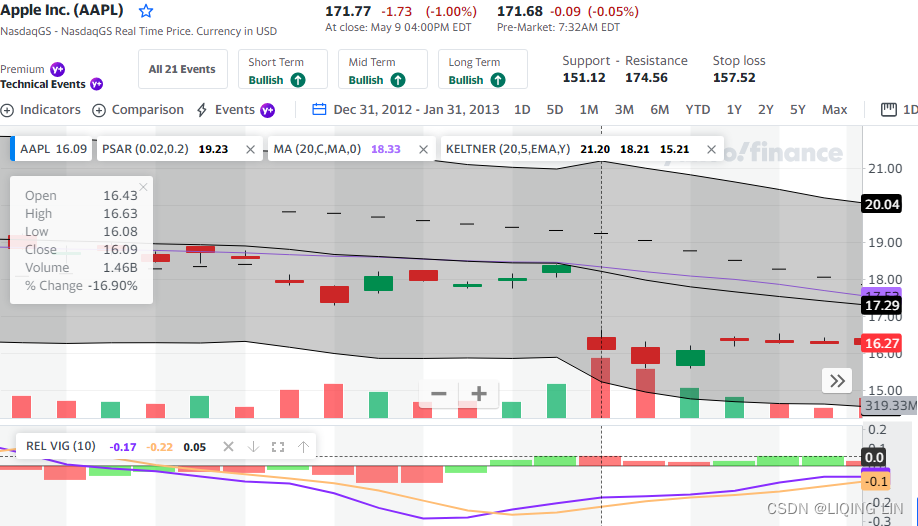Select the 1Y range
This screenshot has width=918, height=526.
(734, 110)
